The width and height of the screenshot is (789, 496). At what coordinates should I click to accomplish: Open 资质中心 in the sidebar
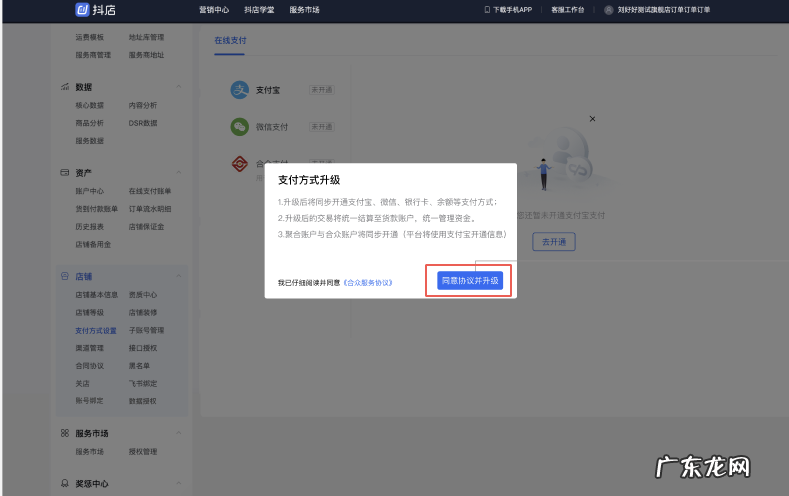click(143, 295)
